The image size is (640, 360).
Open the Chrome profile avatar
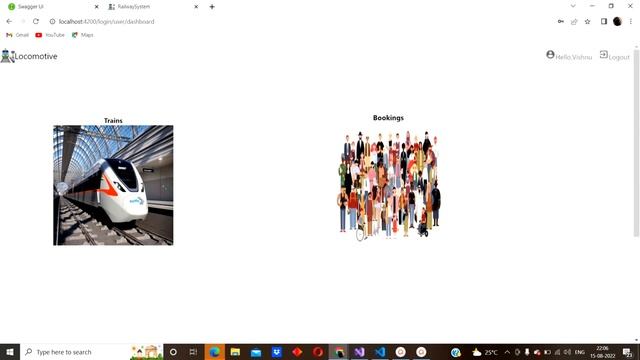(x=617, y=21)
